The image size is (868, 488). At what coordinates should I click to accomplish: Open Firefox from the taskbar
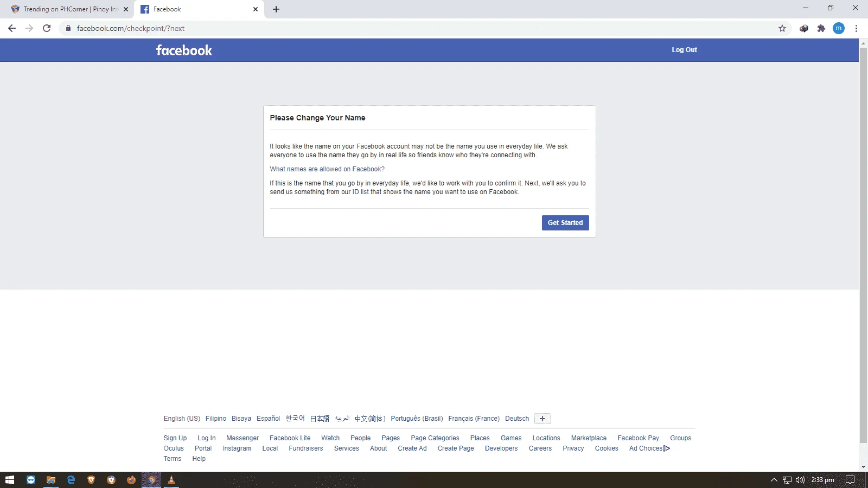tap(131, 480)
